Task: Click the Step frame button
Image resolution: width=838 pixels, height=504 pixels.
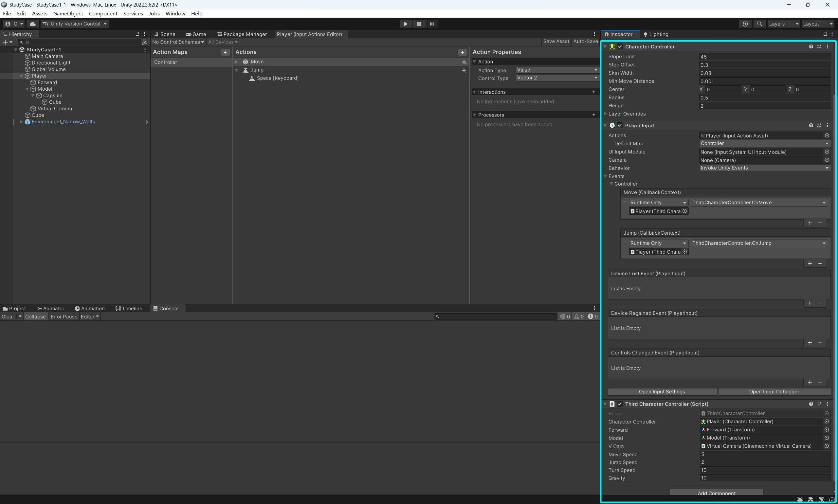Action: click(432, 24)
